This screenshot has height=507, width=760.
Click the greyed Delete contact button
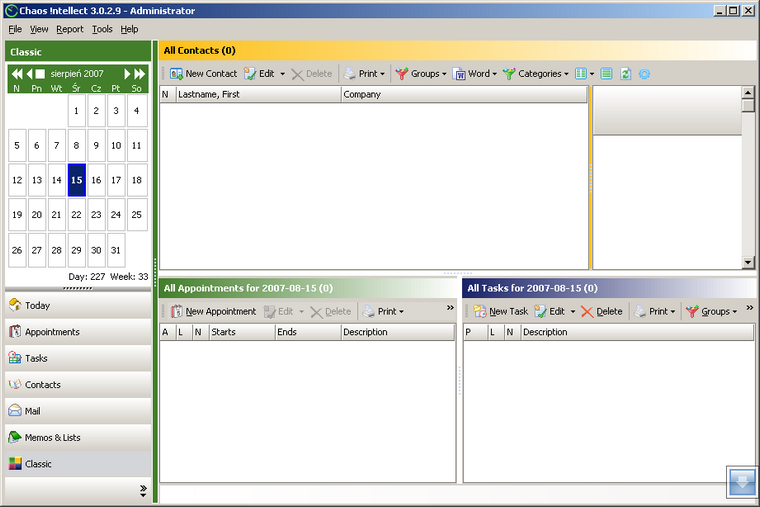[312, 74]
